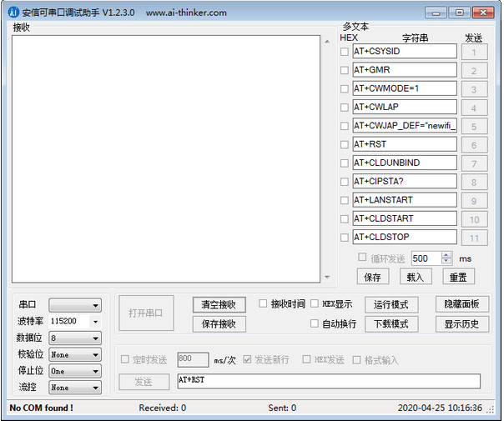Tick the HEX checkbox for AT+CIPSTA?

(x=345, y=182)
